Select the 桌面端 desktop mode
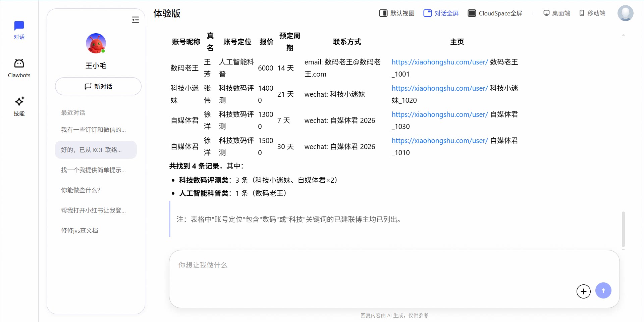 tap(557, 13)
